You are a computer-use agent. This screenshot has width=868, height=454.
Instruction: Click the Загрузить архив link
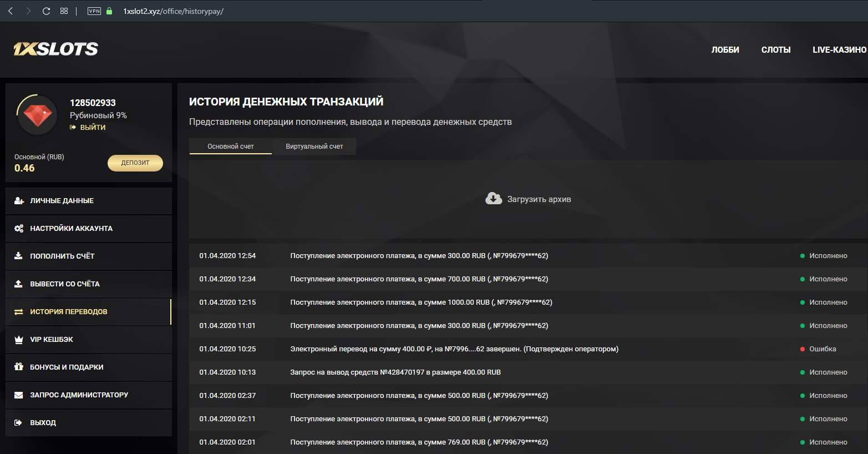coord(539,199)
